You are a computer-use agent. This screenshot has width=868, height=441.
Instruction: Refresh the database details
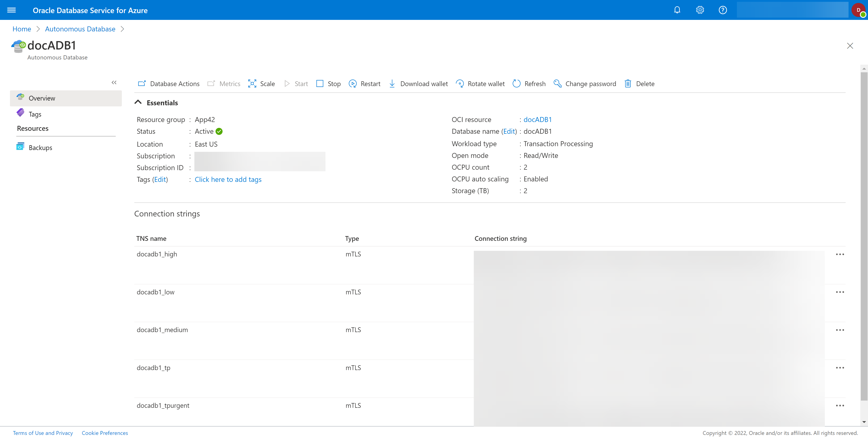(529, 84)
